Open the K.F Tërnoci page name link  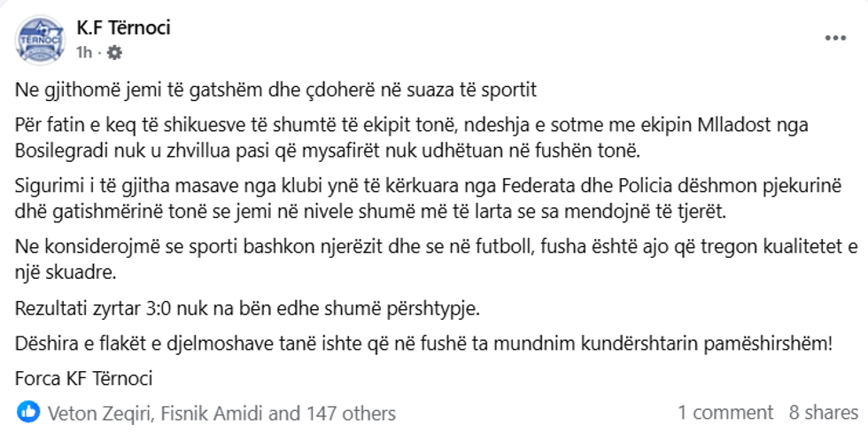point(123,27)
